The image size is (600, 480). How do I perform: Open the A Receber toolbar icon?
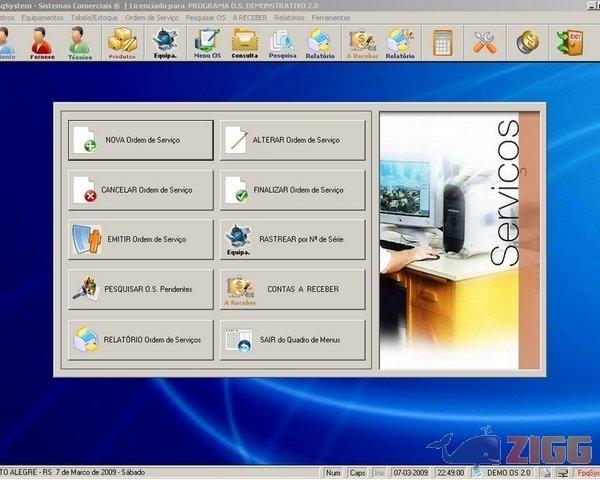pyautogui.click(x=362, y=43)
